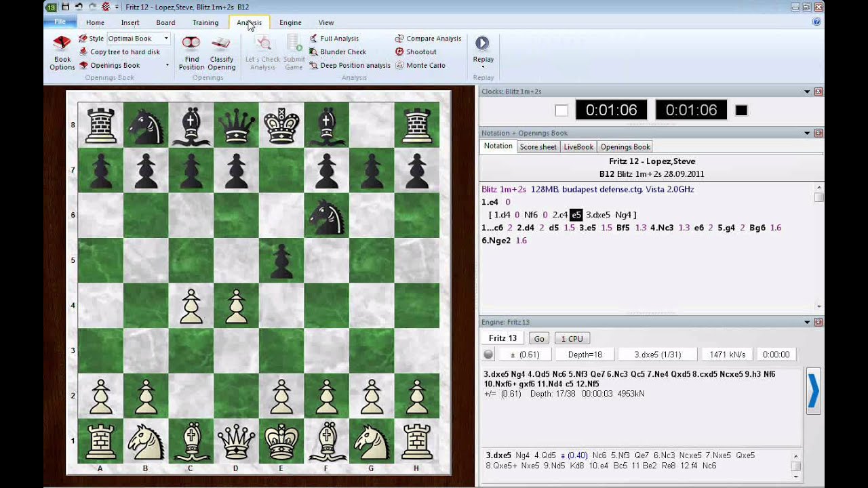
Task: Start Full Analysis
Action: point(334,39)
